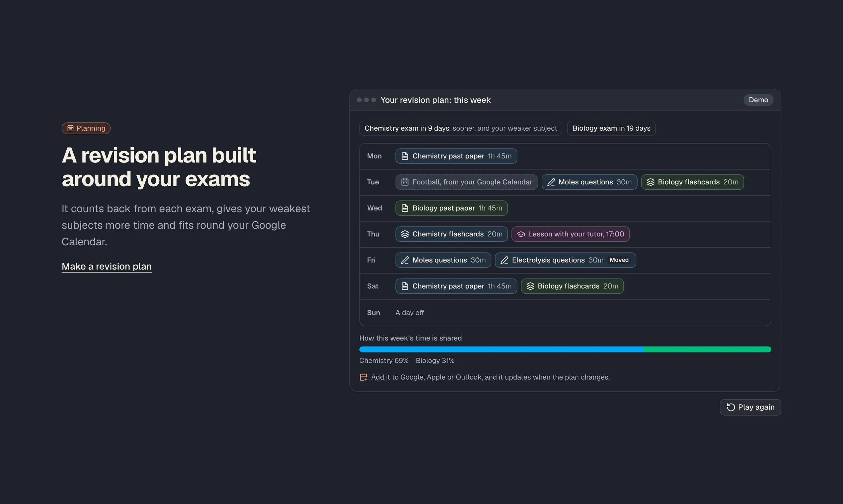
Task: Click graduation cap icon on tutor lesson
Action: click(521, 234)
